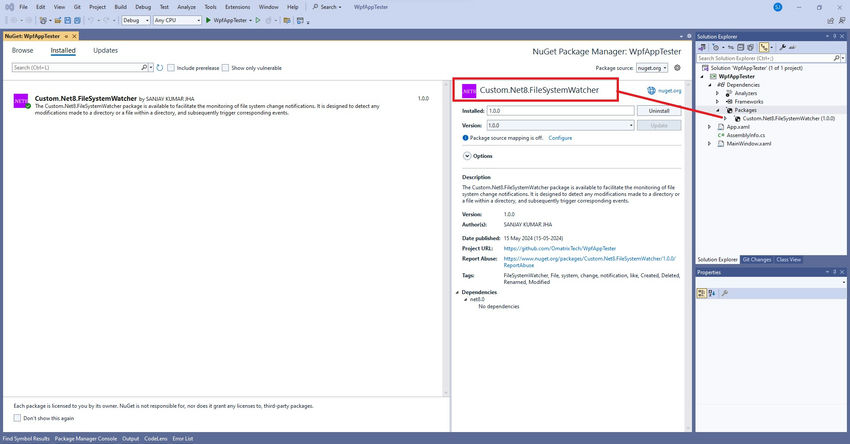This screenshot has width=850, height=444.
Task: Click the Uninstall button
Action: tap(659, 111)
